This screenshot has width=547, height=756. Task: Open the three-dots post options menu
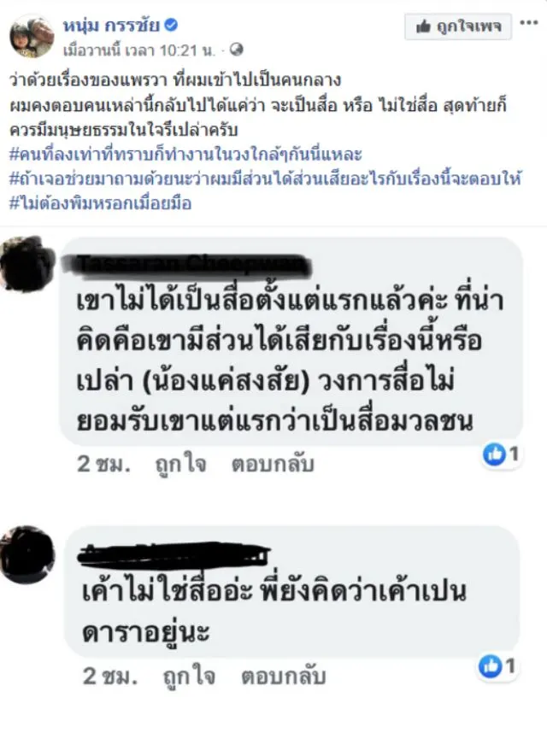(x=529, y=23)
